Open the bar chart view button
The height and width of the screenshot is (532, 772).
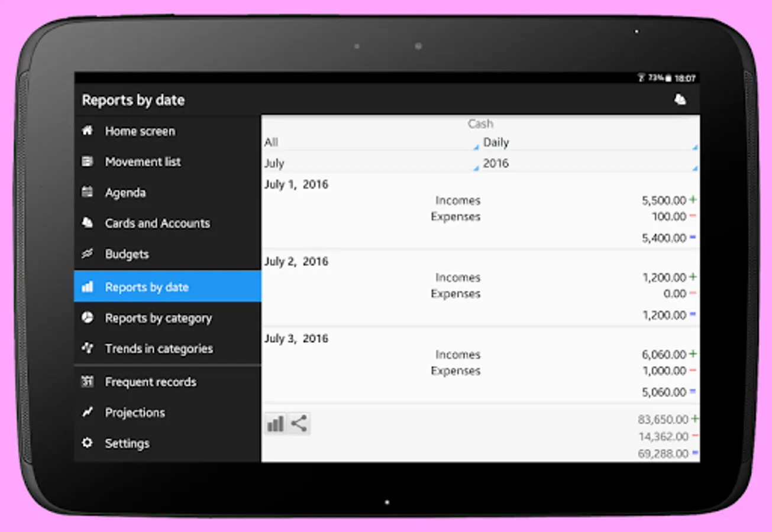tap(276, 424)
